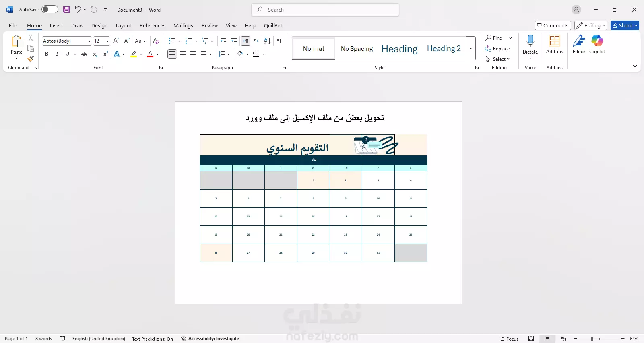Clear all formatting icon
The width and height of the screenshot is (644, 343).
tap(156, 41)
